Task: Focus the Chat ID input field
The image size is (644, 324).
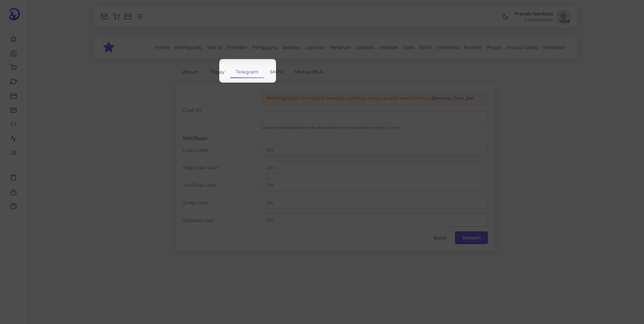Action: click(374, 118)
